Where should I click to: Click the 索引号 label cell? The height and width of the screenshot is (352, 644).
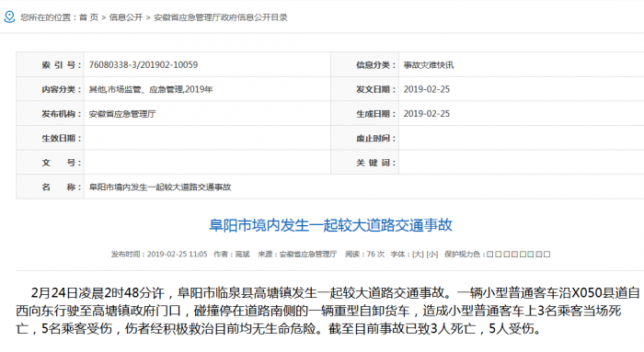pos(50,65)
